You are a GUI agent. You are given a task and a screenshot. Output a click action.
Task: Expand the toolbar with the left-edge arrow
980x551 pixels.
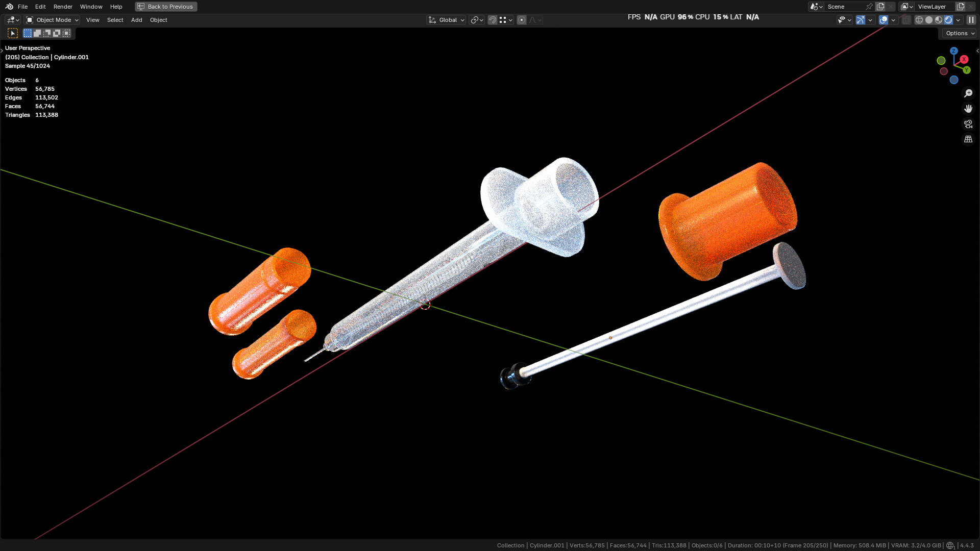2,51
